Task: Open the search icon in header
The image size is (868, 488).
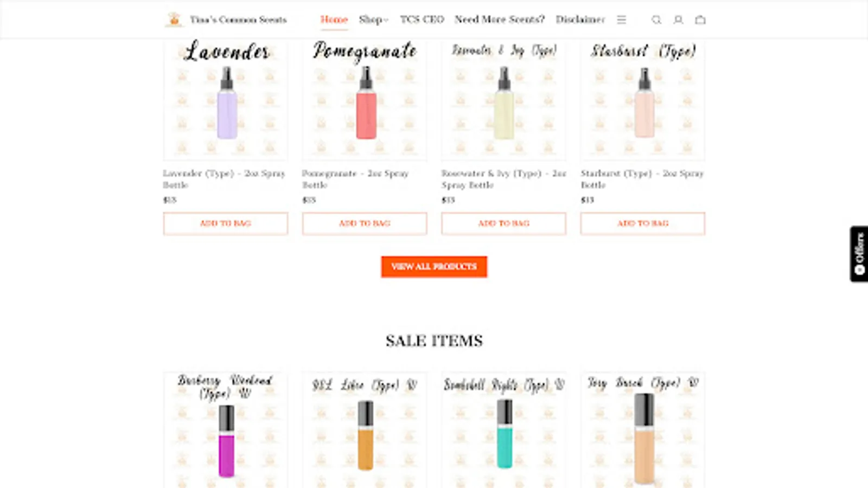Action: click(656, 20)
